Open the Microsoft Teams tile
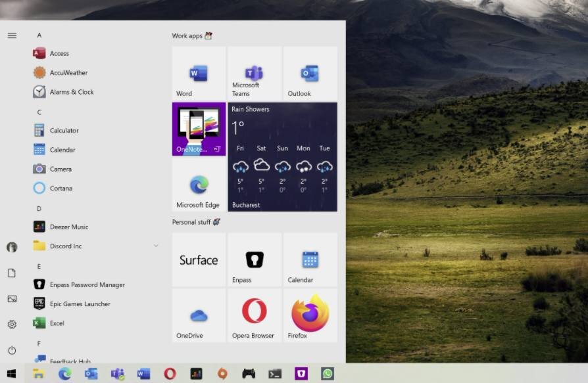This screenshot has height=383, width=588. click(255, 74)
